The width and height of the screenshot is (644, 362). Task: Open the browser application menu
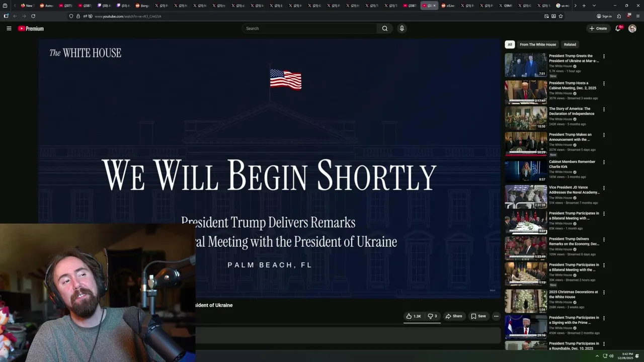pyautogui.click(x=638, y=16)
